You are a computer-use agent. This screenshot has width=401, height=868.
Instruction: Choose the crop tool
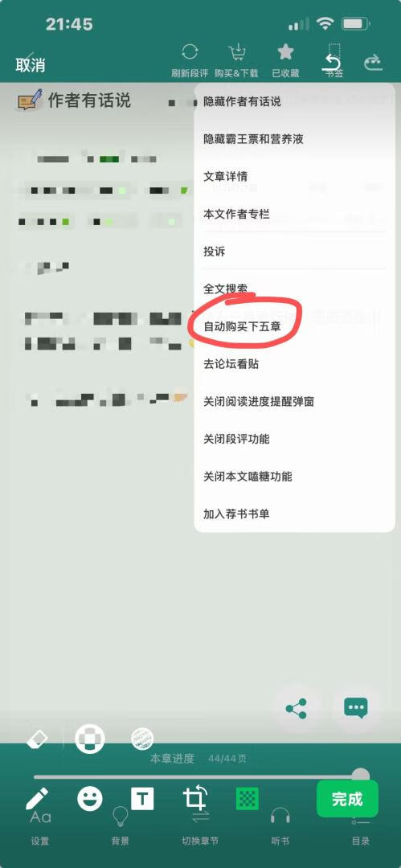click(x=195, y=799)
